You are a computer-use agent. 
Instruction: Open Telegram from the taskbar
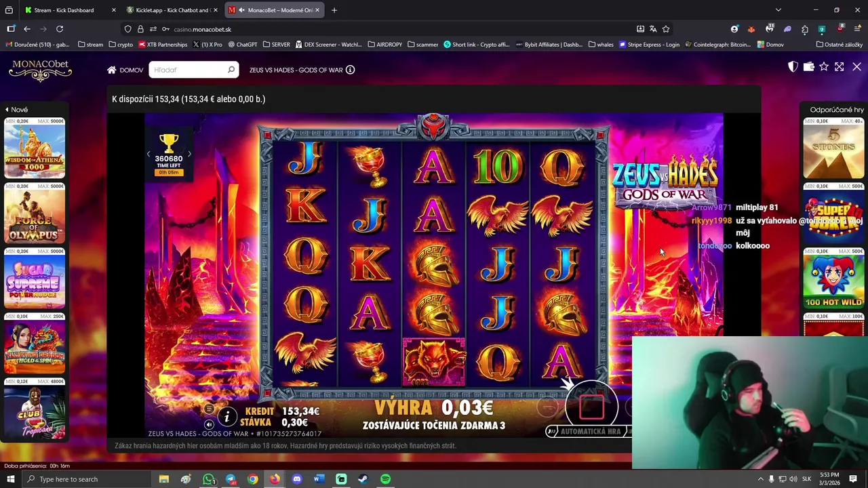pos(231,479)
